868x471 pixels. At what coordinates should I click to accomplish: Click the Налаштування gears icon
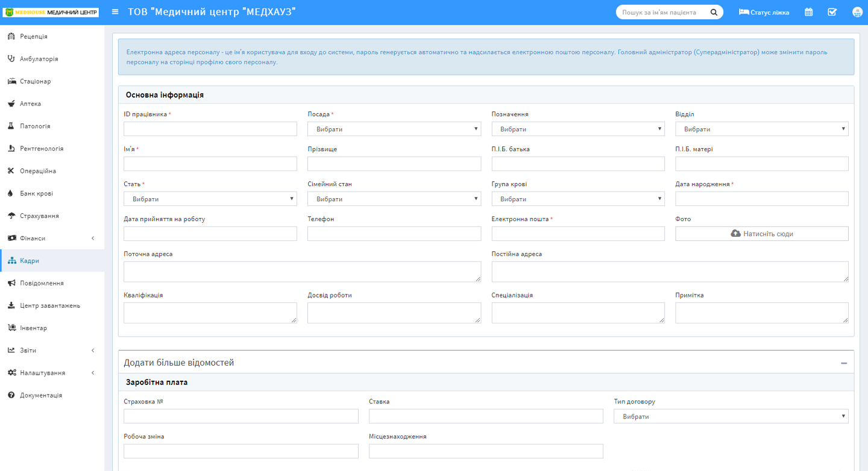click(x=12, y=373)
